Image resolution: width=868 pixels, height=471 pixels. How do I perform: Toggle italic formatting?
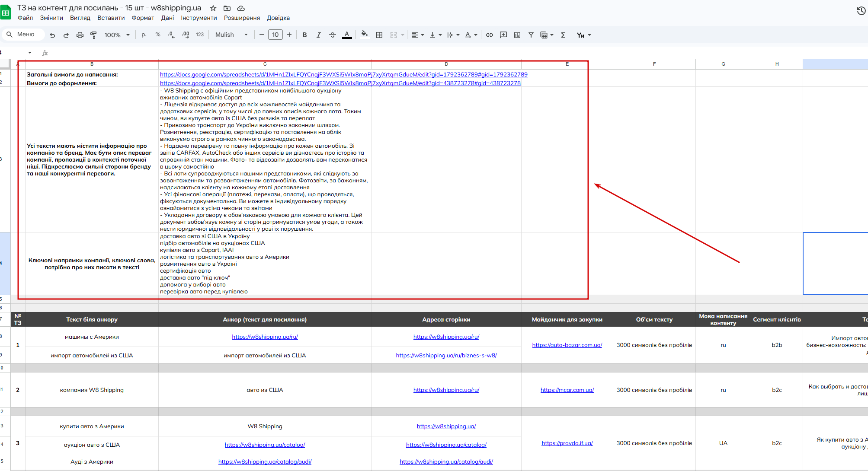tap(319, 35)
